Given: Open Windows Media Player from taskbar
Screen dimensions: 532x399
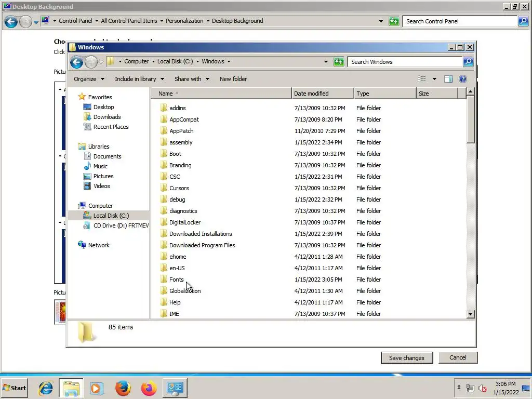Looking at the screenshot, I should click(97, 388).
